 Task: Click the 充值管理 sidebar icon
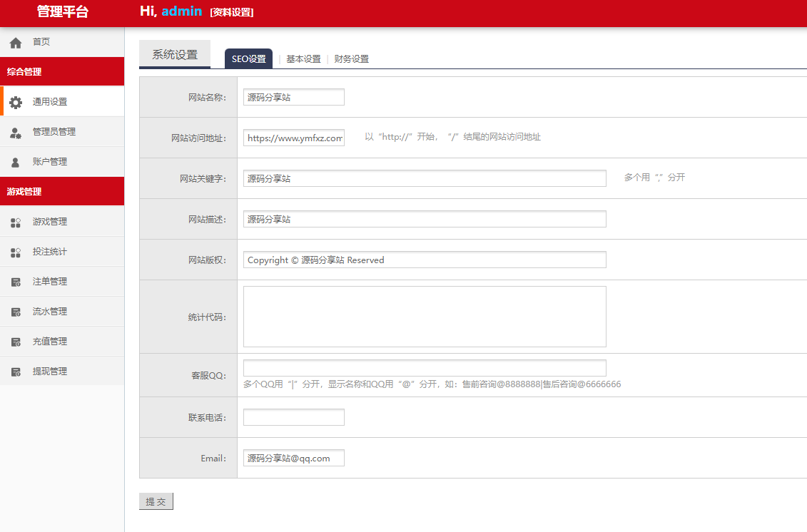(x=16, y=342)
